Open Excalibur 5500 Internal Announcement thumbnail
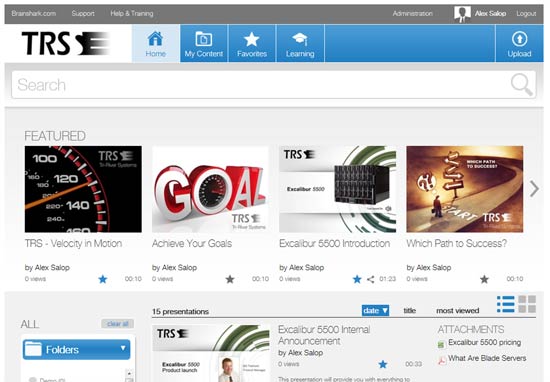Viewport: 550px width, 382px height. (x=211, y=353)
